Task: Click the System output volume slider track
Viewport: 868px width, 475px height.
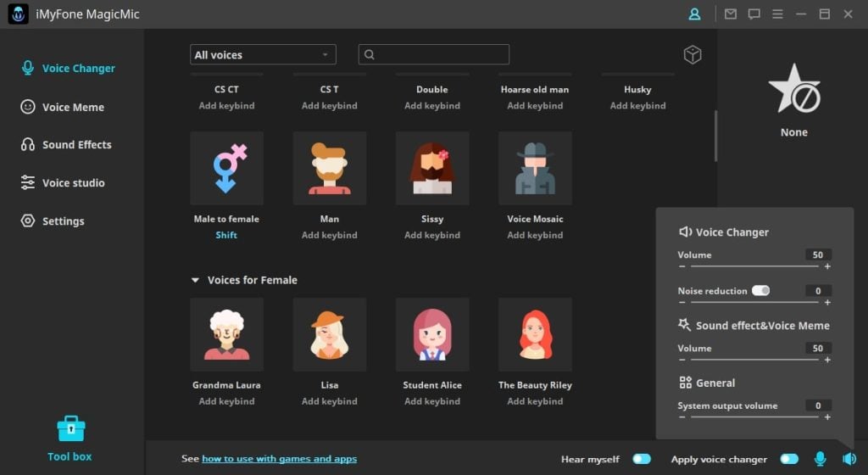Action: pyautogui.click(x=754, y=416)
